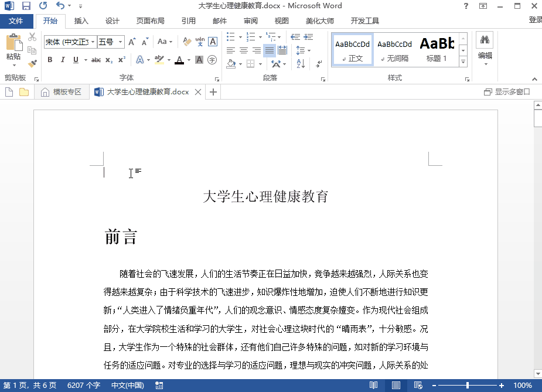Click the 6207 个字 word count

[84, 385]
